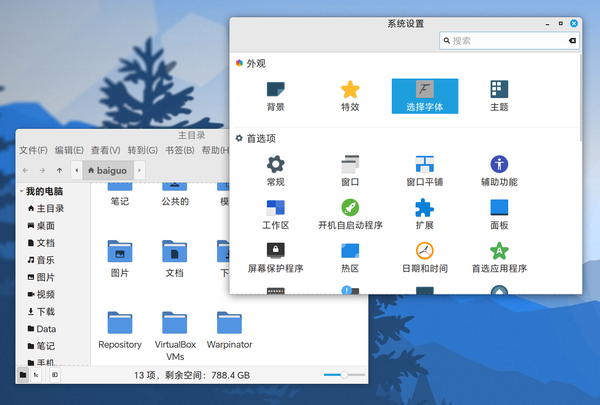Open the 工作区 workspaces settings

(x=276, y=214)
